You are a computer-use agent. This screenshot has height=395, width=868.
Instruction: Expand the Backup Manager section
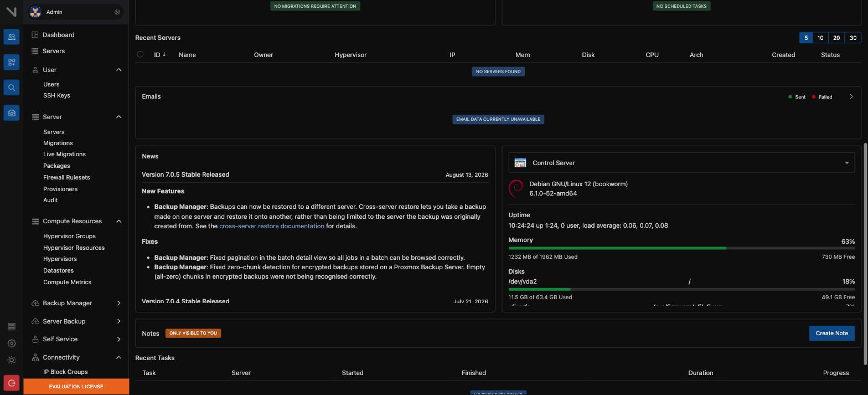coord(118,303)
